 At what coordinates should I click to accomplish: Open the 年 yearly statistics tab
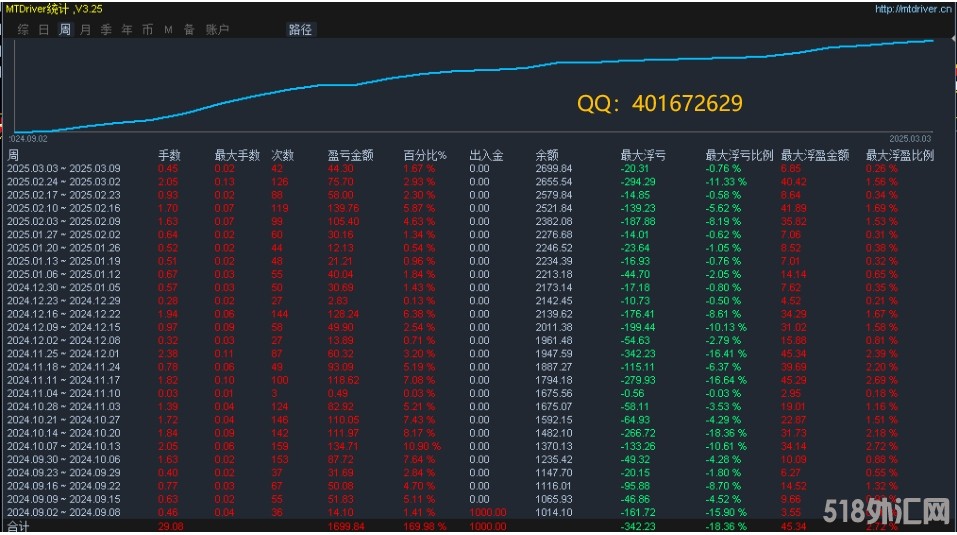[127, 30]
